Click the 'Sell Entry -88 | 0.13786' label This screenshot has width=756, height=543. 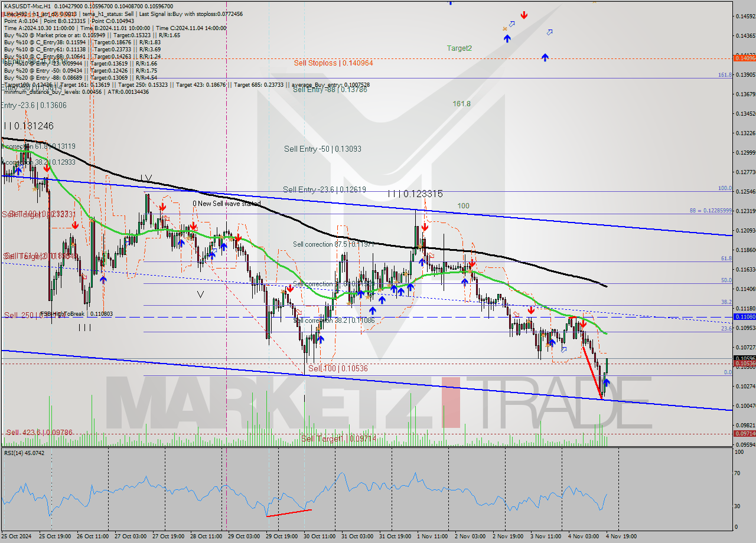330,90
